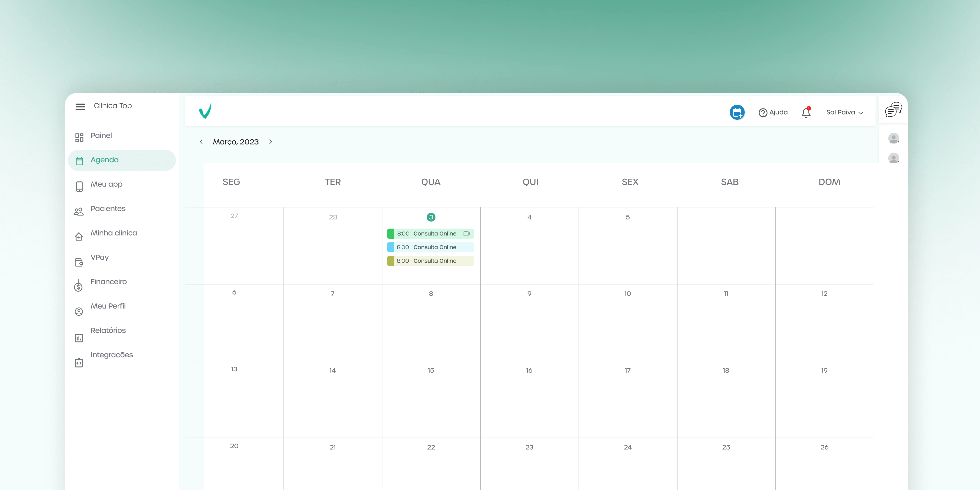Expand the Sol Paiva user dropdown
The height and width of the screenshot is (490, 980).
point(844,112)
